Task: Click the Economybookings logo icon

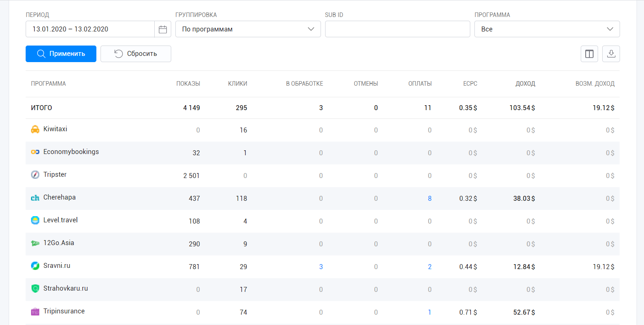Action: [x=35, y=152]
